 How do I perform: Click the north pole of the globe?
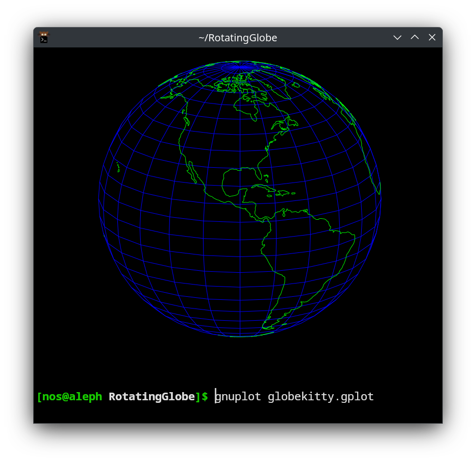[241, 66]
